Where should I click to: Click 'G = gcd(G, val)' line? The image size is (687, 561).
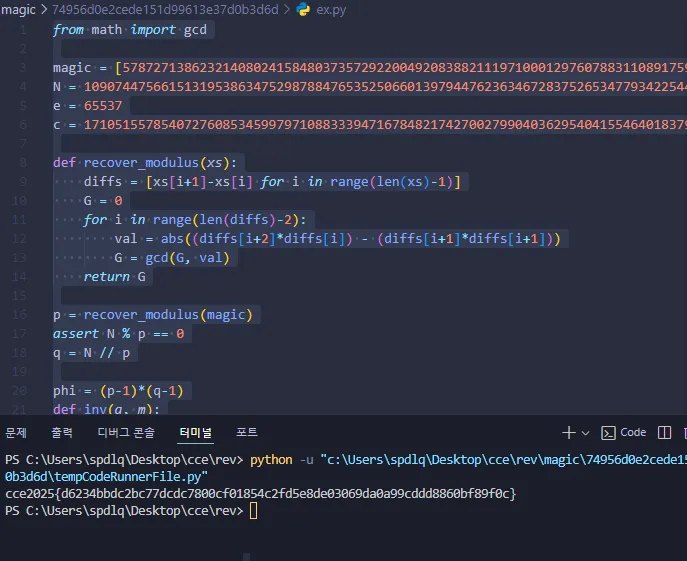click(172, 258)
